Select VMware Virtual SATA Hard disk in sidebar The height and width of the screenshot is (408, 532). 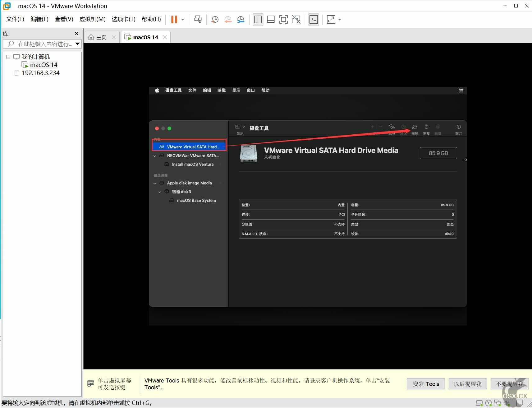coord(189,147)
